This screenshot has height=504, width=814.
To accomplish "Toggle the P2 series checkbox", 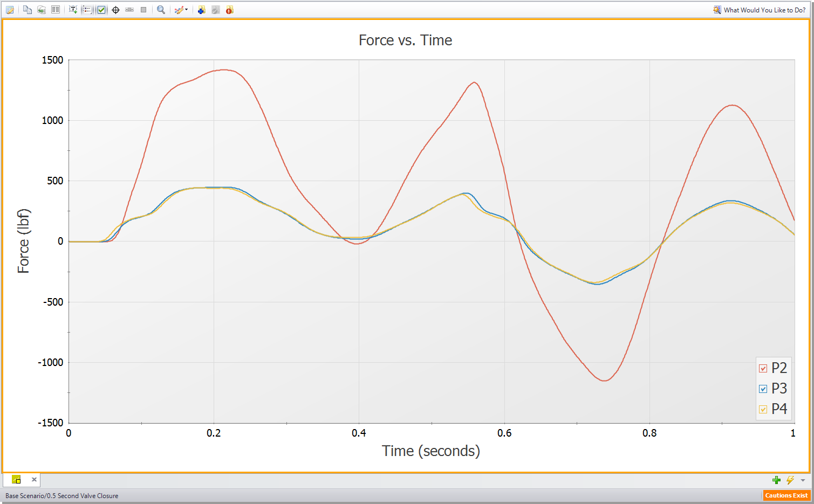I will tap(762, 368).
